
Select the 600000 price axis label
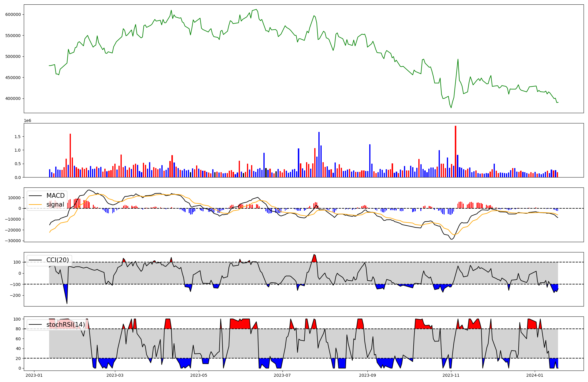pos(13,14)
